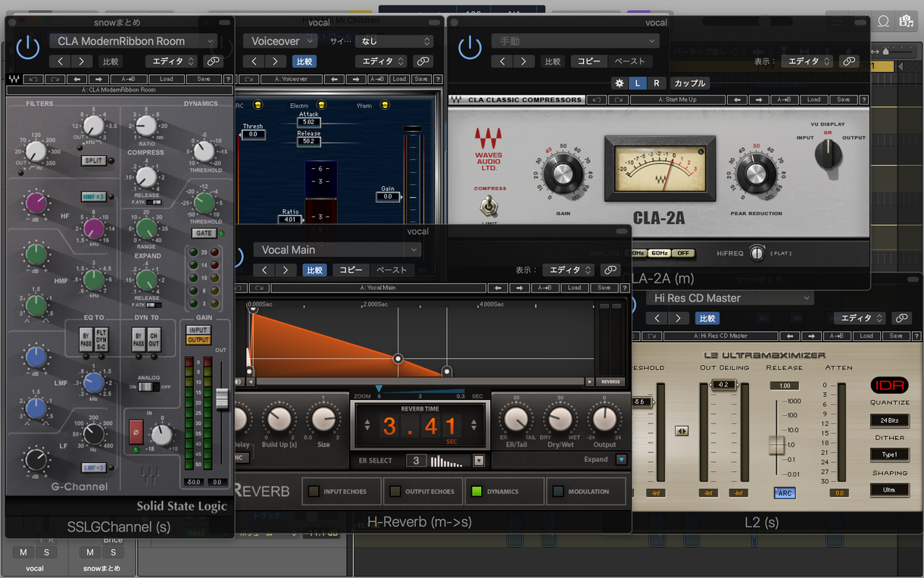Click the 比較 compare button in Voiceover window
Viewport: 924px width, 578px height.
pos(305,61)
